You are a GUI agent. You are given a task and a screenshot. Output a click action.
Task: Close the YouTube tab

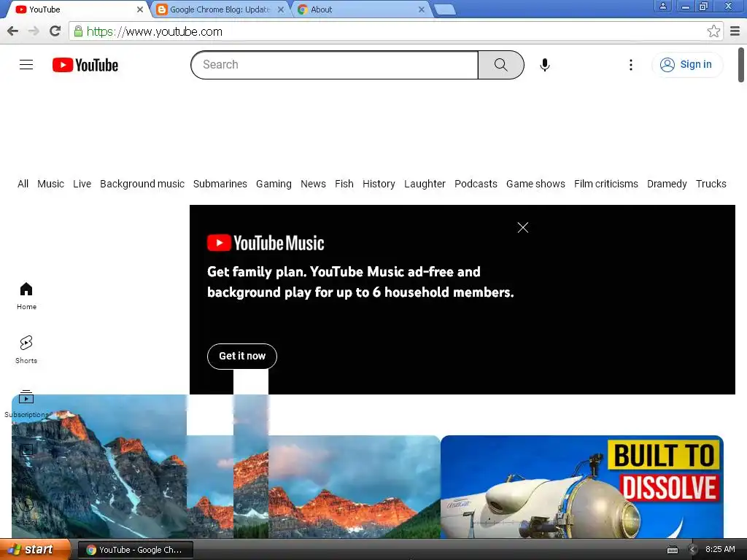tap(139, 9)
